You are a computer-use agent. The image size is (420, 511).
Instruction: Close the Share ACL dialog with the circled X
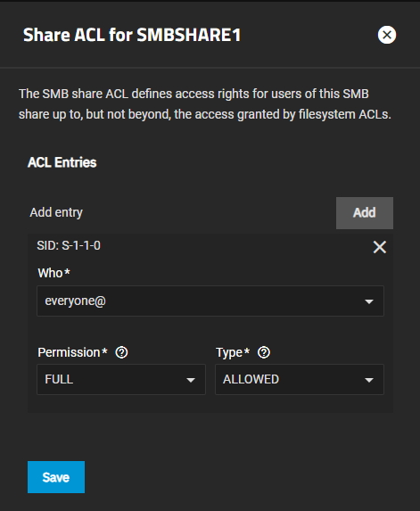point(387,35)
